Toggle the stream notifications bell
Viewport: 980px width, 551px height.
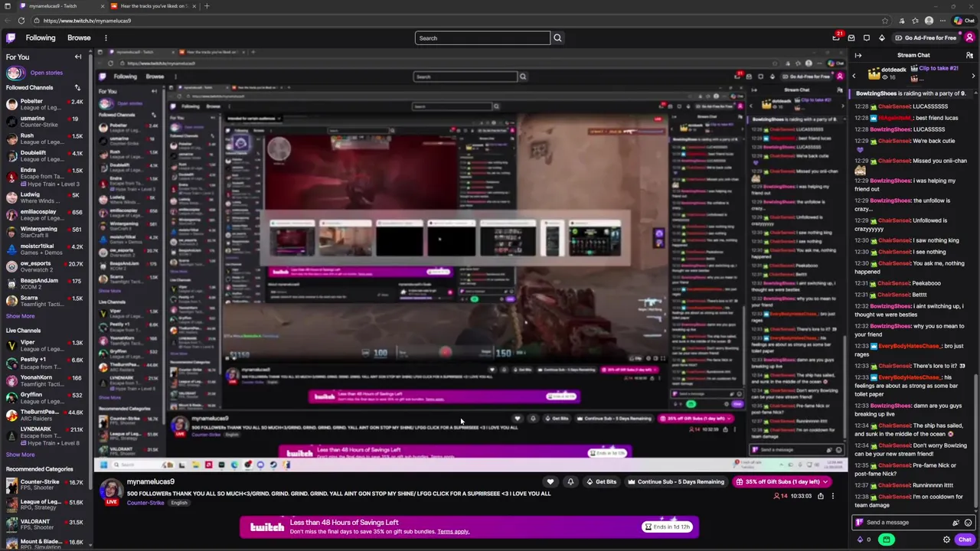click(x=570, y=482)
